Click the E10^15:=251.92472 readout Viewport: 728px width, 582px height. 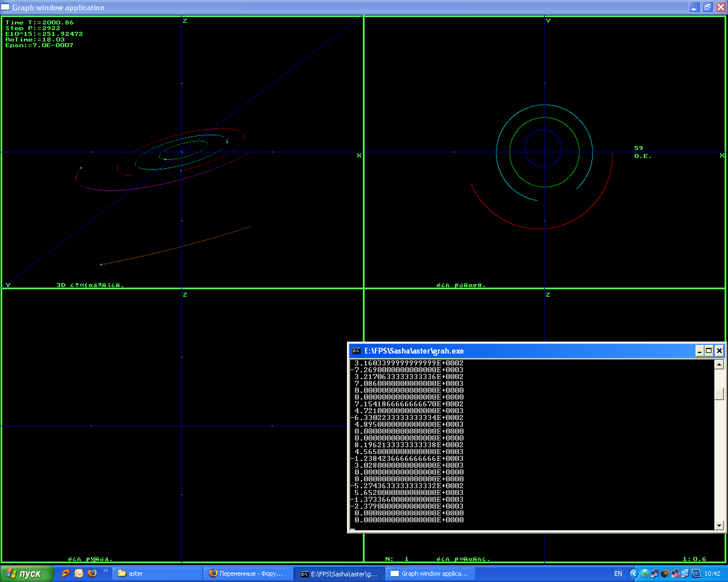click(44, 34)
